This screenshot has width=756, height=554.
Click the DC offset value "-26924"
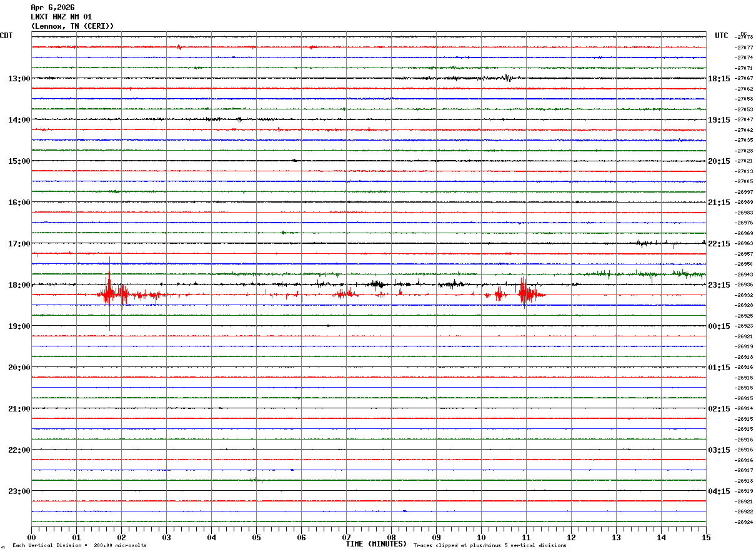(744, 523)
